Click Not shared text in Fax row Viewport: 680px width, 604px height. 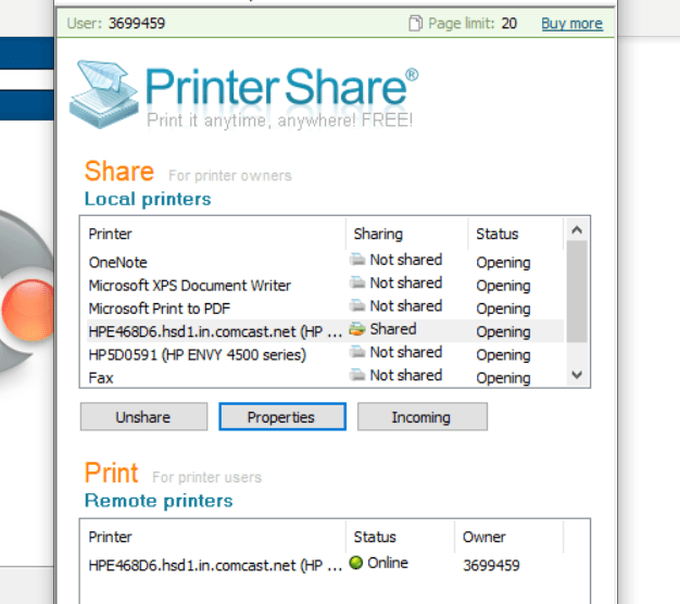click(406, 375)
